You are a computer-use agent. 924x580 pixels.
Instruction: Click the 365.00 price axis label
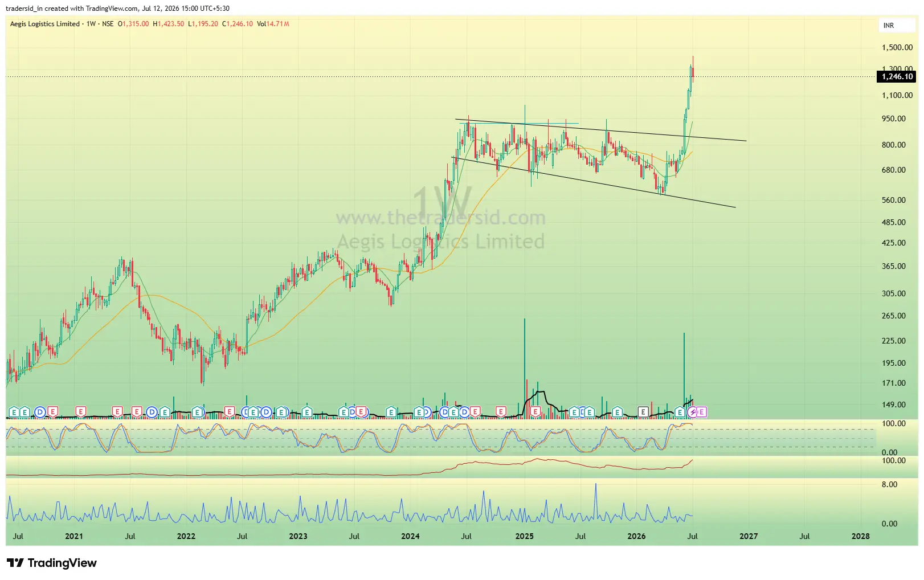pyautogui.click(x=894, y=266)
